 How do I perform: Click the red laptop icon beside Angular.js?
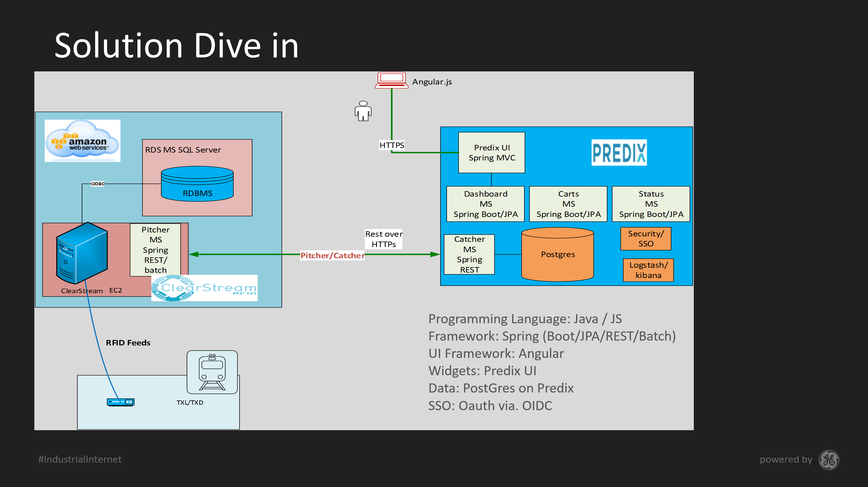(x=392, y=80)
